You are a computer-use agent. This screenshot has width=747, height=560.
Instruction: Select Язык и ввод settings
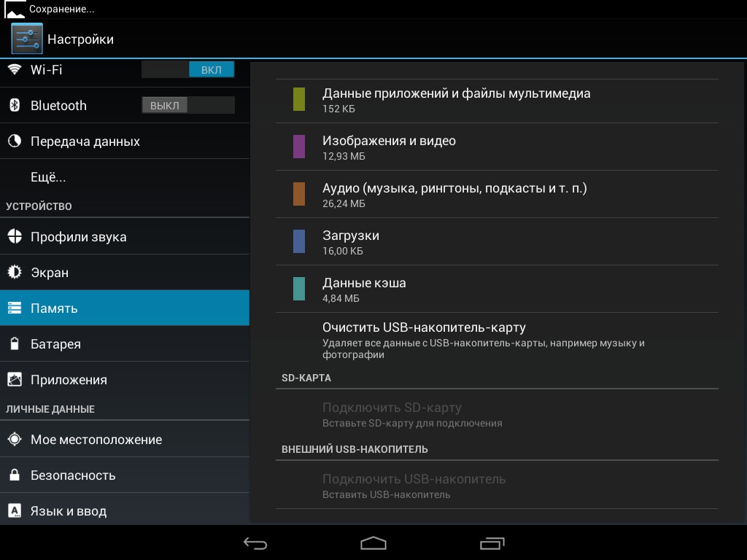pos(69,510)
